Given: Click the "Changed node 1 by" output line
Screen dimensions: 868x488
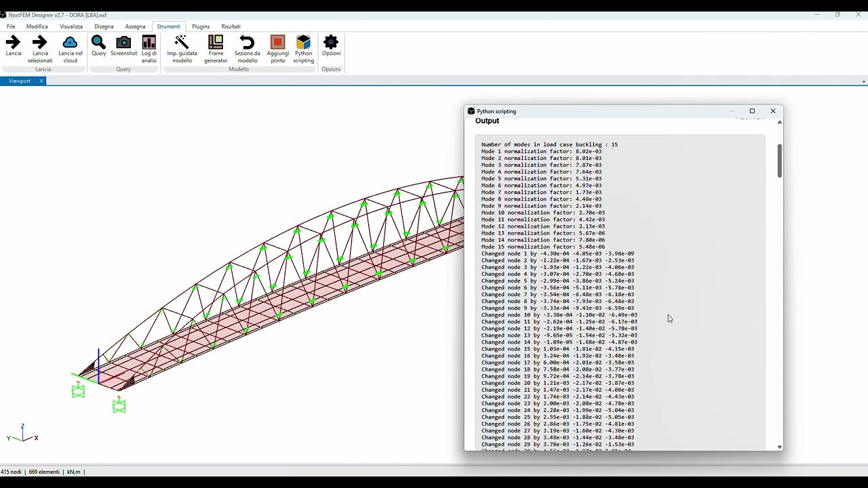Looking at the screenshot, I should (x=557, y=253).
